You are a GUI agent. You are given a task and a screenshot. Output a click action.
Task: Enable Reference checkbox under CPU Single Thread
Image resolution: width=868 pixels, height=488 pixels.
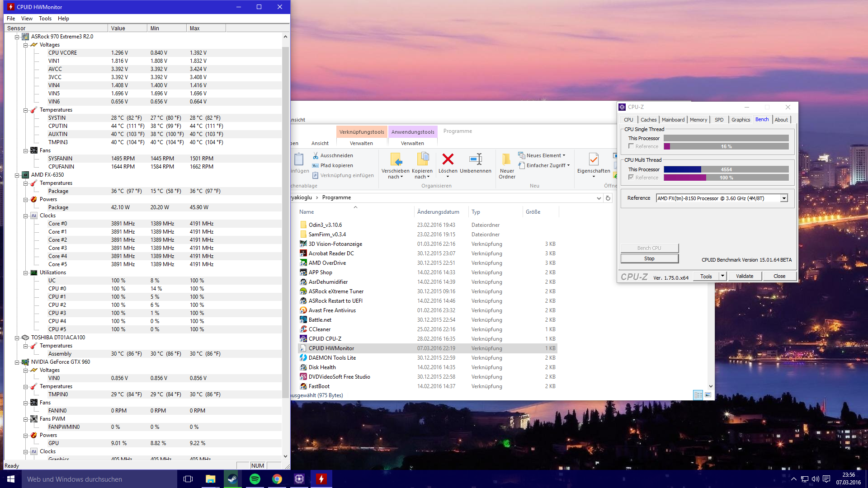(x=631, y=146)
